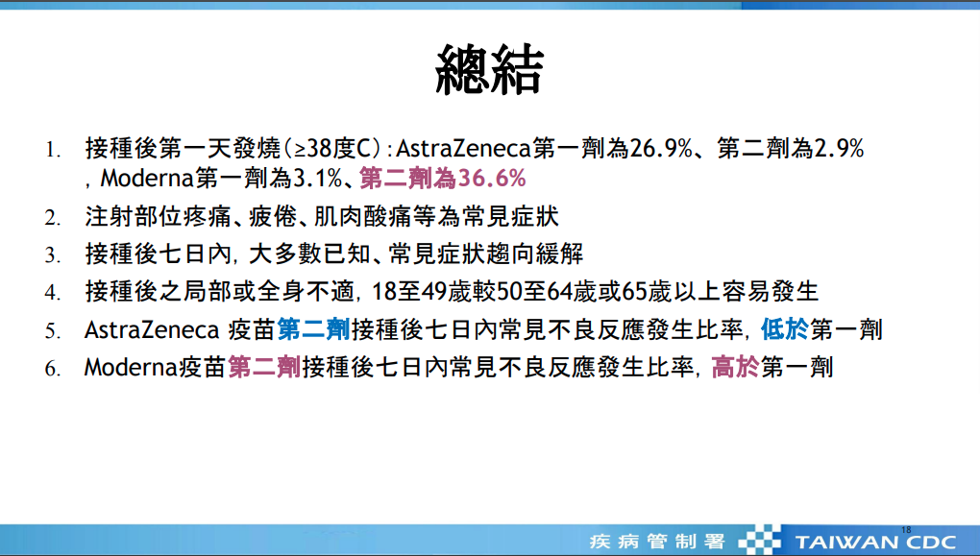Viewport: 980px width, 556px height.
Task: Click 常見症狀 in the 注射部位疼痛 line
Action: 510,217
